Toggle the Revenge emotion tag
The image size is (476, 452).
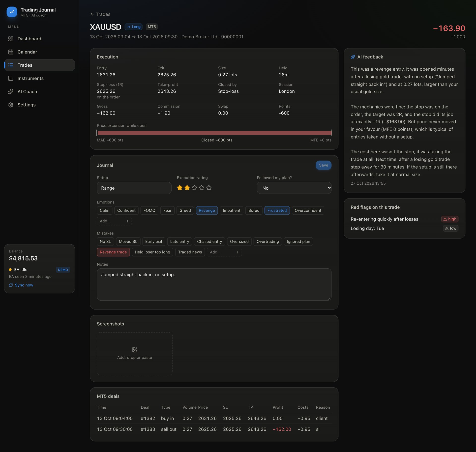[x=207, y=210]
